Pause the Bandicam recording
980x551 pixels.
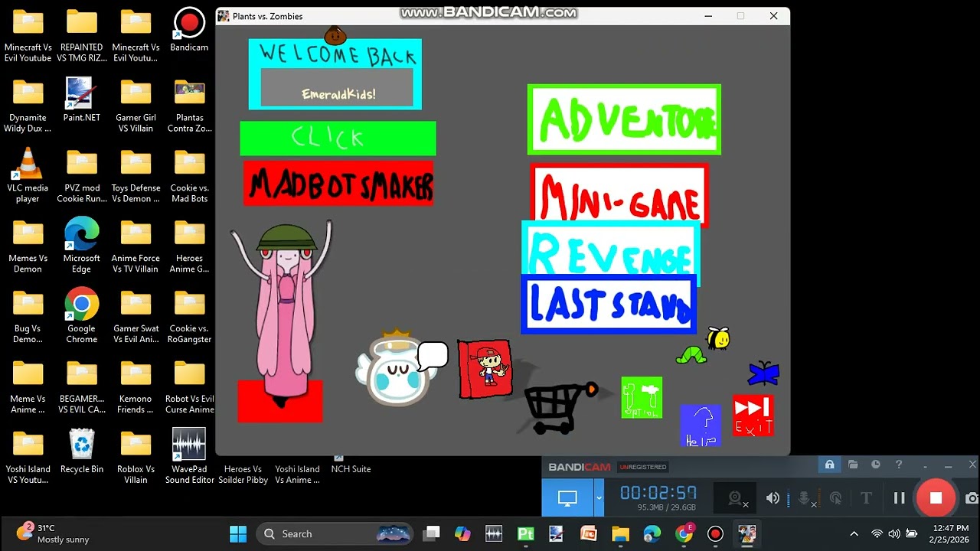(x=900, y=498)
